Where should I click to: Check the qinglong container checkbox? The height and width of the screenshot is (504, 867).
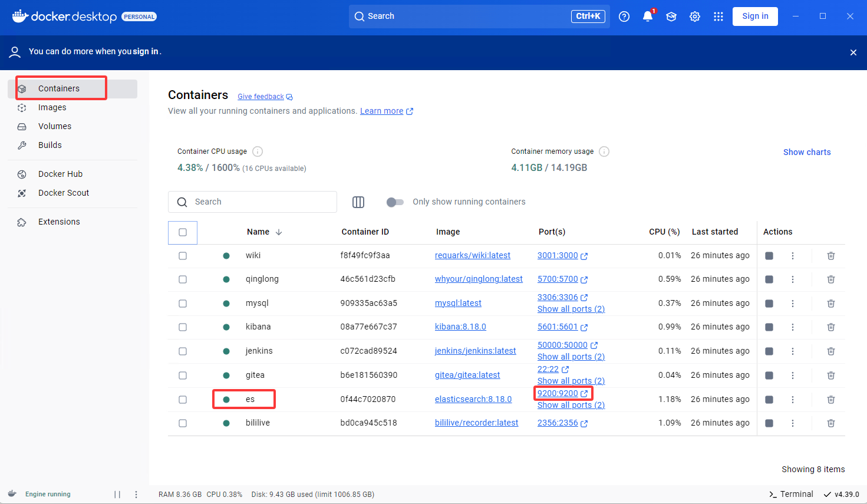183,279
